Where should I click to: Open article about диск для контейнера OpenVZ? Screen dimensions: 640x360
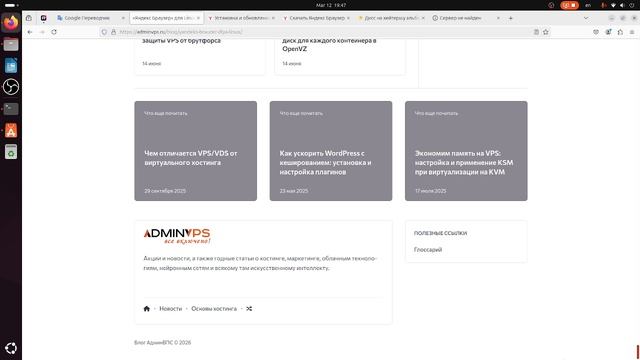329,44
